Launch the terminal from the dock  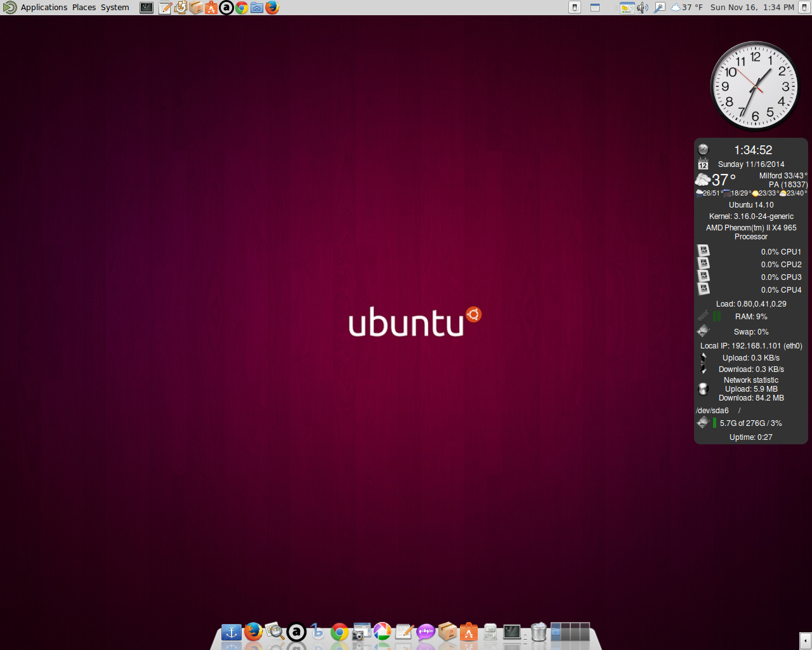click(512, 632)
